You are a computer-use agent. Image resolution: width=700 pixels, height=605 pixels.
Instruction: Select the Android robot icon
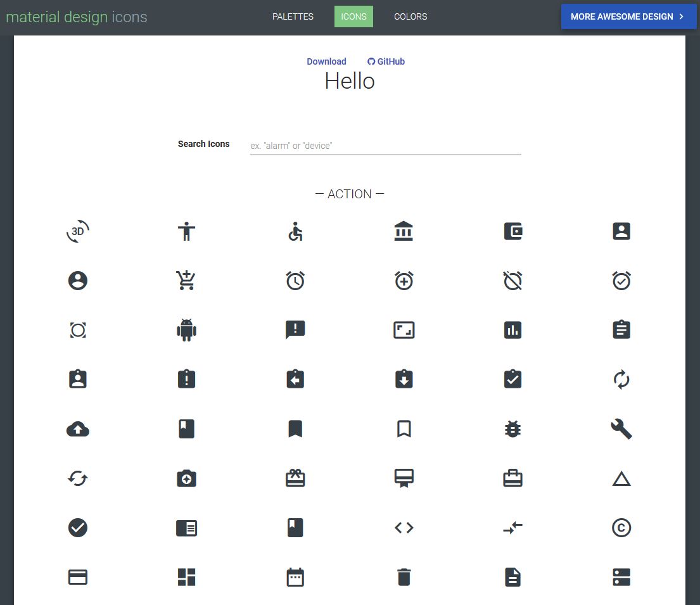pyautogui.click(x=186, y=329)
